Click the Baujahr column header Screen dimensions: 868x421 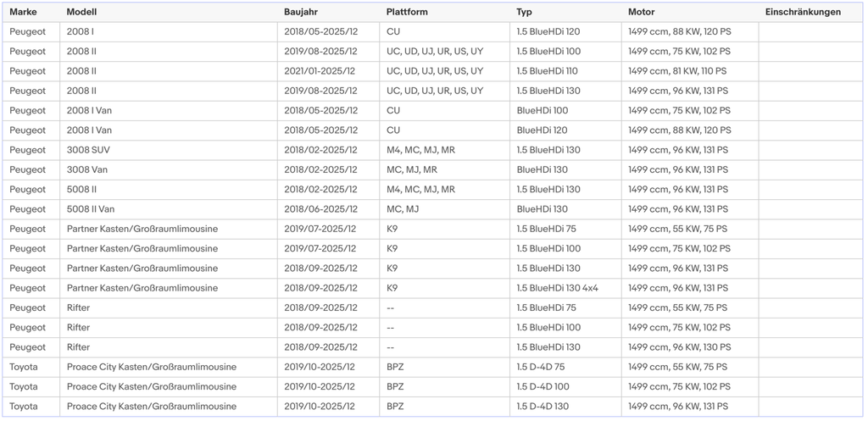tap(329, 12)
